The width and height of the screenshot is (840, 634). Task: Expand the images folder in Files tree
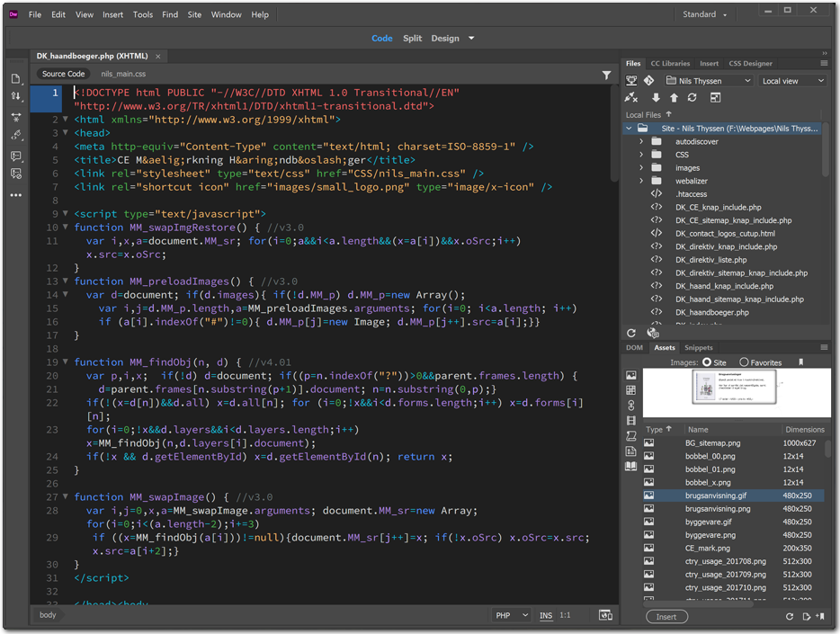point(641,168)
